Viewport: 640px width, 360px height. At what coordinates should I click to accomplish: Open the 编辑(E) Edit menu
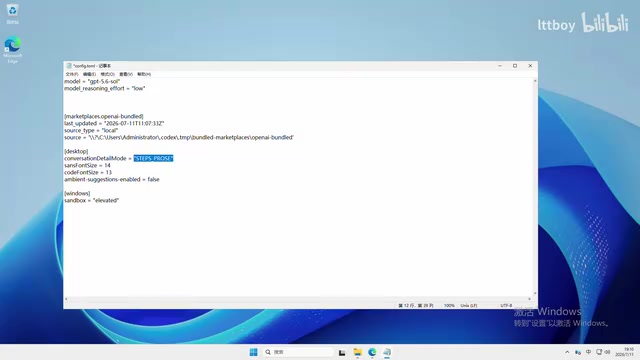click(89, 74)
